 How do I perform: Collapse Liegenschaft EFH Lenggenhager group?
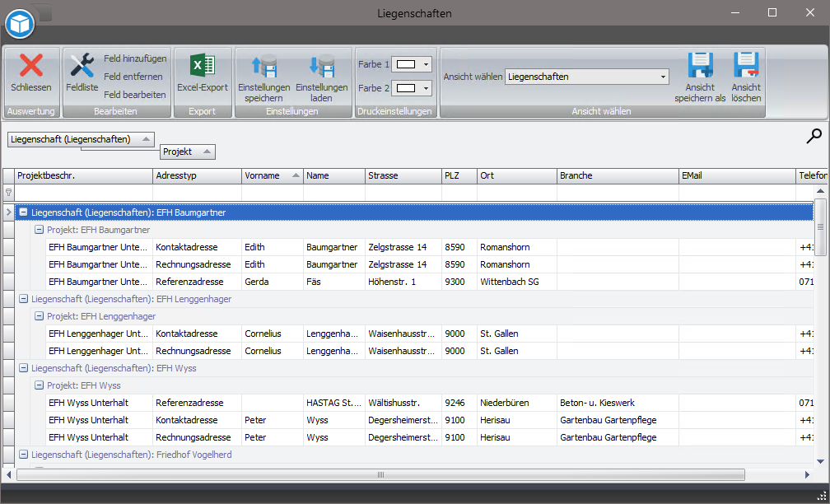(x=23, y=299)
